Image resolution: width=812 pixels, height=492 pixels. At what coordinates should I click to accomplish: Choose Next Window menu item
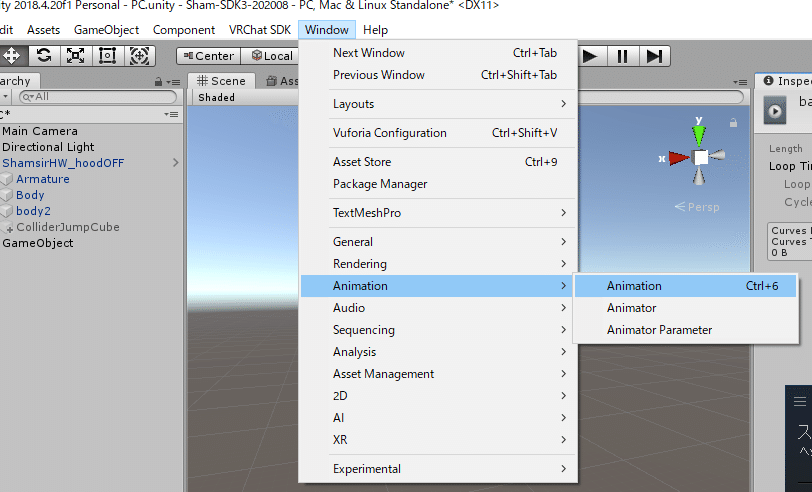pos(438,53)
